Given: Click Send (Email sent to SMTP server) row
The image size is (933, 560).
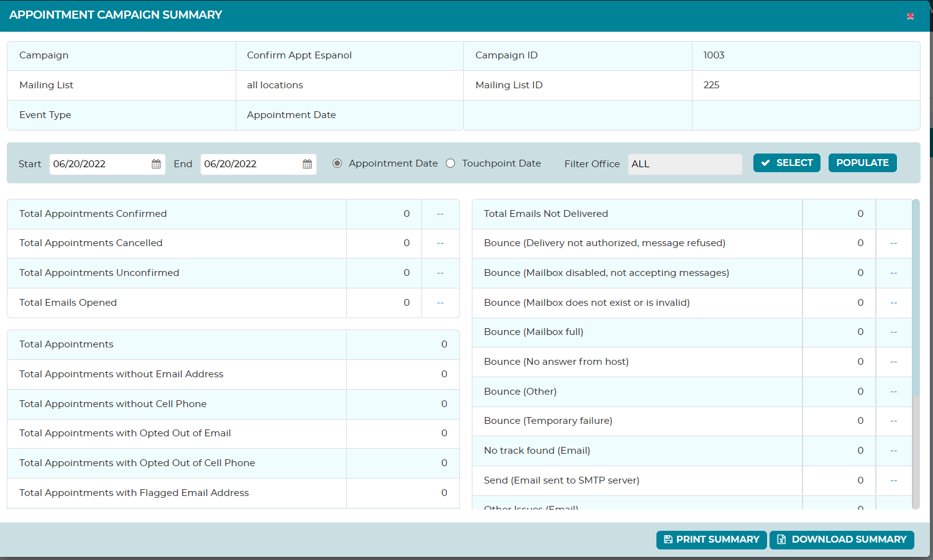Looking at the screenshot, I should 692,480.
